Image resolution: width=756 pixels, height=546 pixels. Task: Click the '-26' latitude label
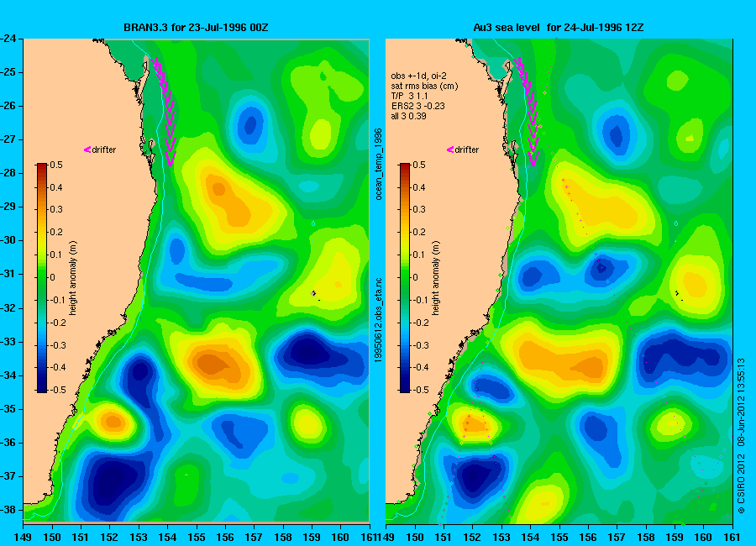(x=8, y=106)
